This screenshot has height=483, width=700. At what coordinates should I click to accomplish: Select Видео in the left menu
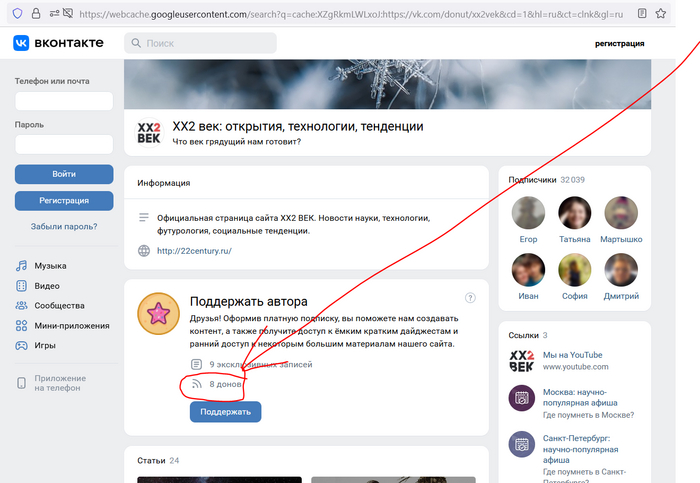(47, 286)
